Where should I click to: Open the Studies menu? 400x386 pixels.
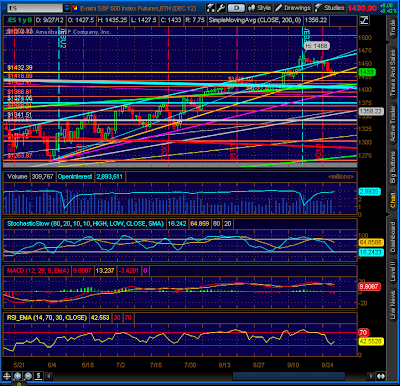tap(330, 8)
